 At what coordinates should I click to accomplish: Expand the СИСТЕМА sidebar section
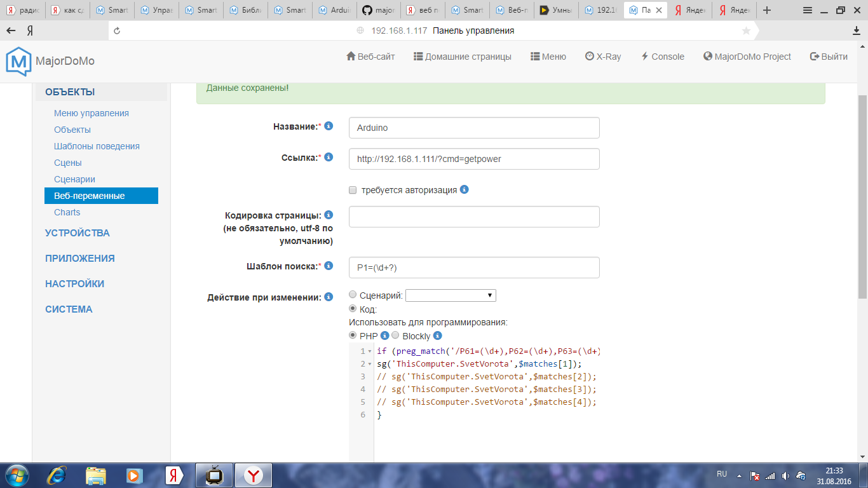pyautogui.click(x=69, y=309)
